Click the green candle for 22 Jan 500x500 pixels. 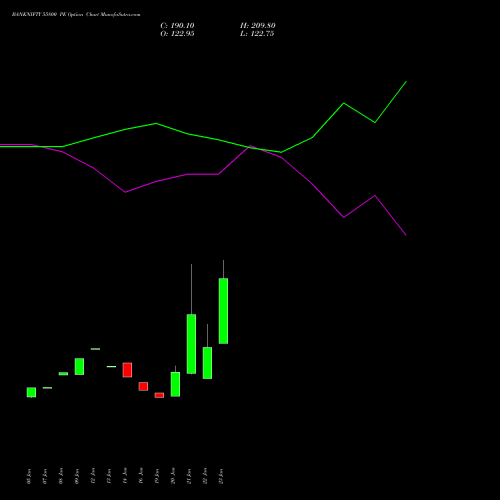207,363
